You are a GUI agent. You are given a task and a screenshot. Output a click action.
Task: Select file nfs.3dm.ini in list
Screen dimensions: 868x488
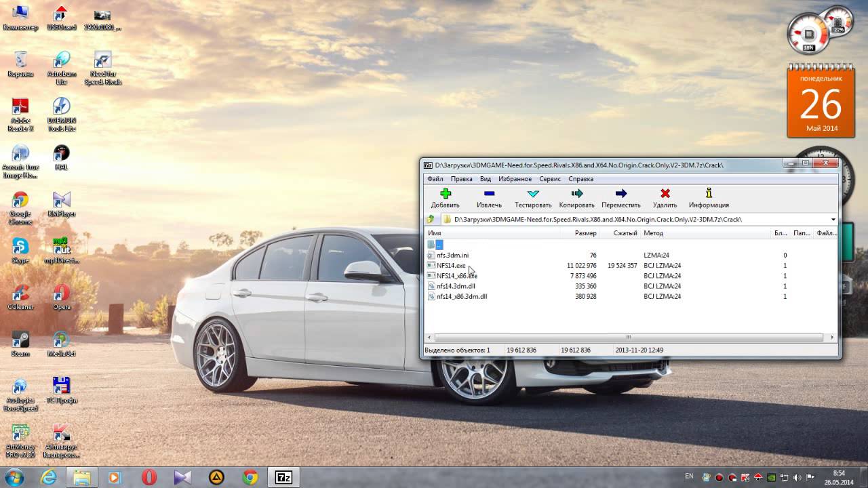pos(452,256)
